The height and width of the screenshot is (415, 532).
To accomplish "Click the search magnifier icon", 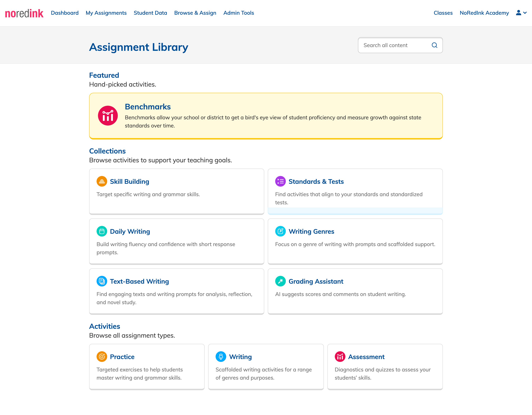I will tap(434, 45).
